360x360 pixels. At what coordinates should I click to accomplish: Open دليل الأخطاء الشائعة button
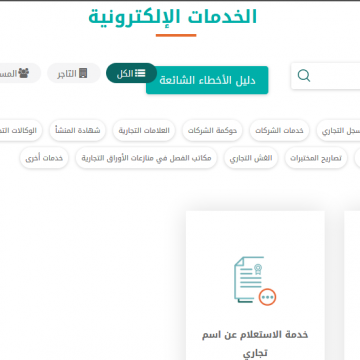[207, 80]
